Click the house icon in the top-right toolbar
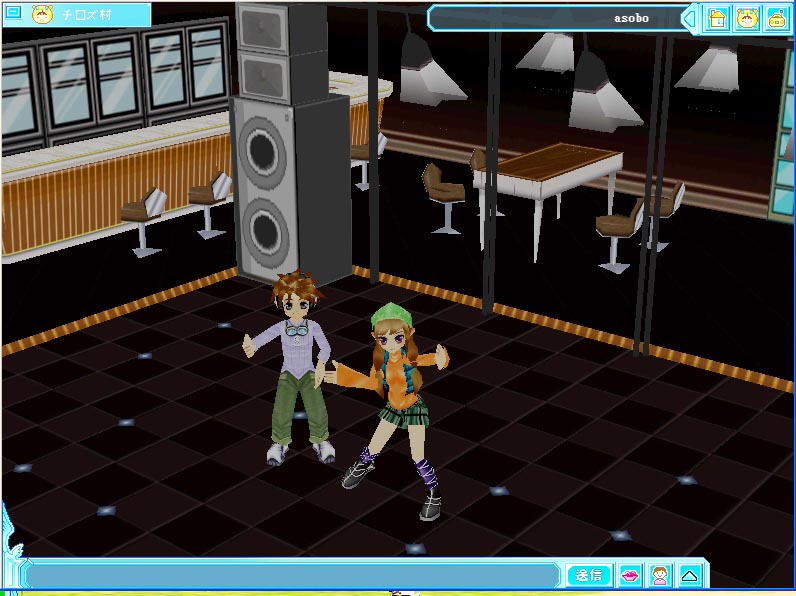 coord(716,18)
